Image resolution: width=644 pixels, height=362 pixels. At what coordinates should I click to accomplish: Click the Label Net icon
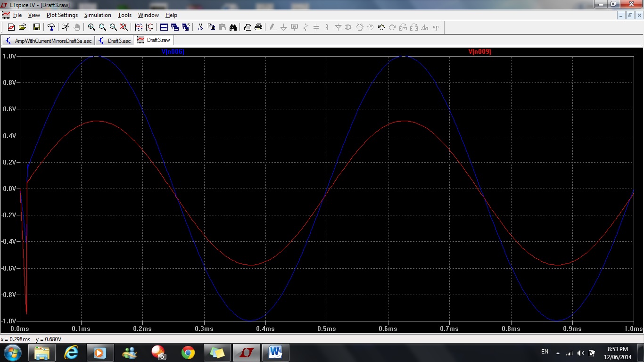[295, 27]
